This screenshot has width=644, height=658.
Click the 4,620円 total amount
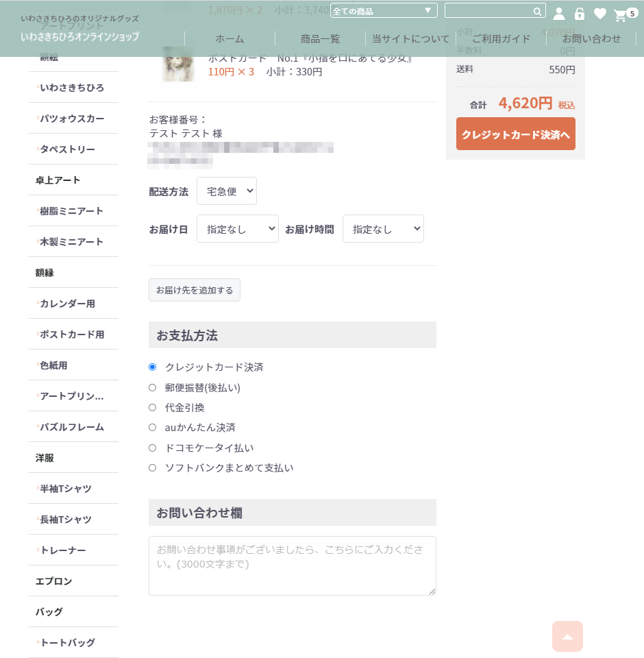pyautogui.click(x=525, y=103)
